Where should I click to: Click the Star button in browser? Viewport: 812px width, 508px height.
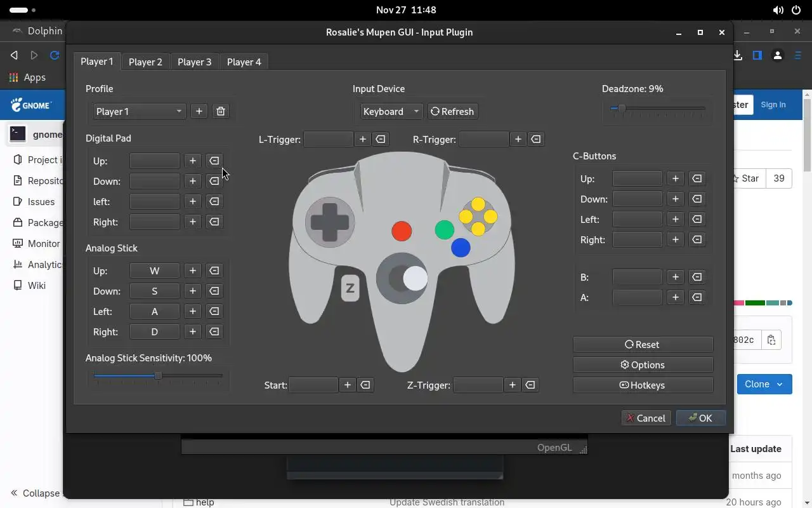point(749,178)
